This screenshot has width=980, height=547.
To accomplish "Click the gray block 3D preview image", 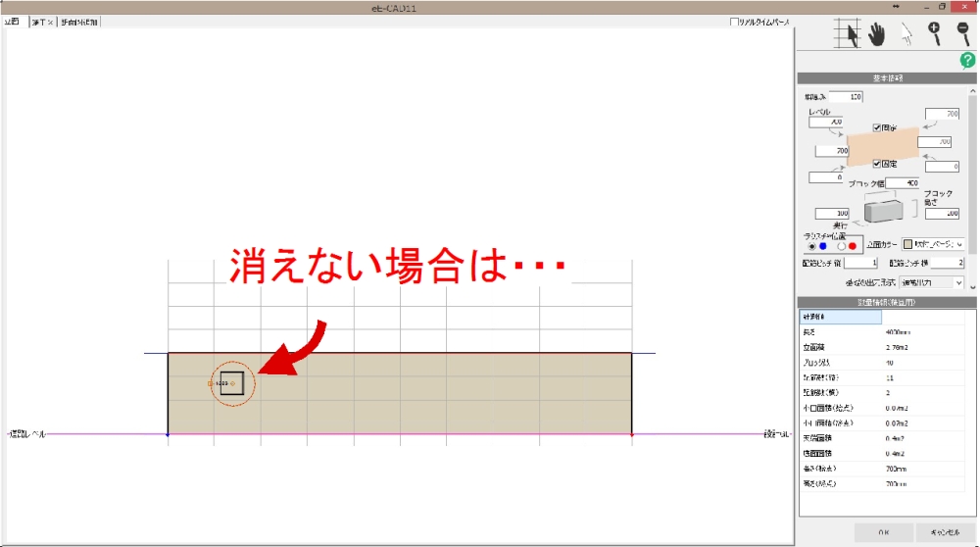I will [x=883, y=210].
